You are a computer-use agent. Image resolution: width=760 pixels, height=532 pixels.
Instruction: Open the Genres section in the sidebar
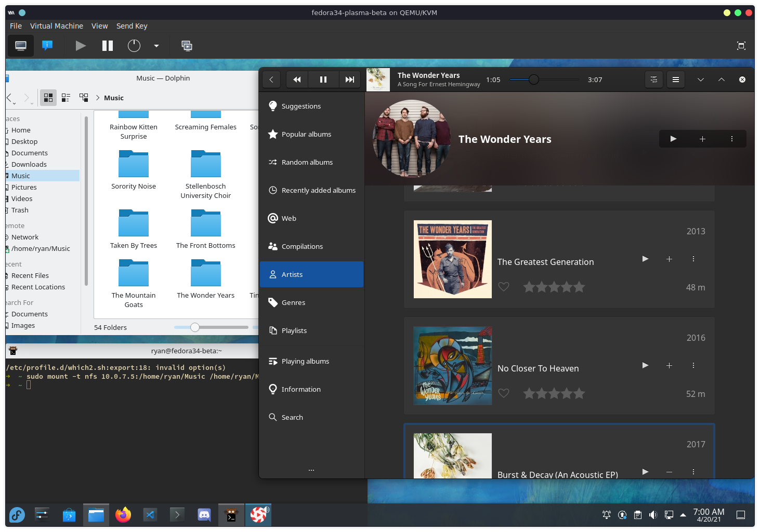click(293, 302)
